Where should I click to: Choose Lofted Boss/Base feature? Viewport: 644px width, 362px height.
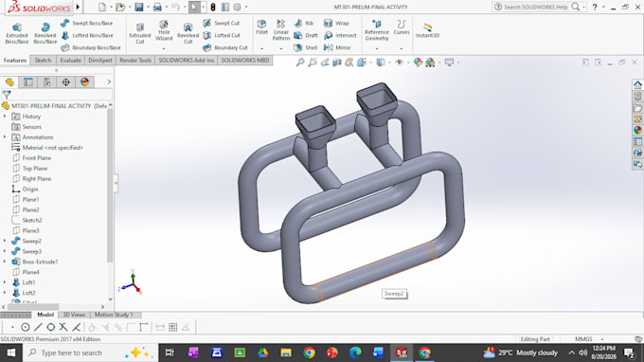(x=87, y=36)
